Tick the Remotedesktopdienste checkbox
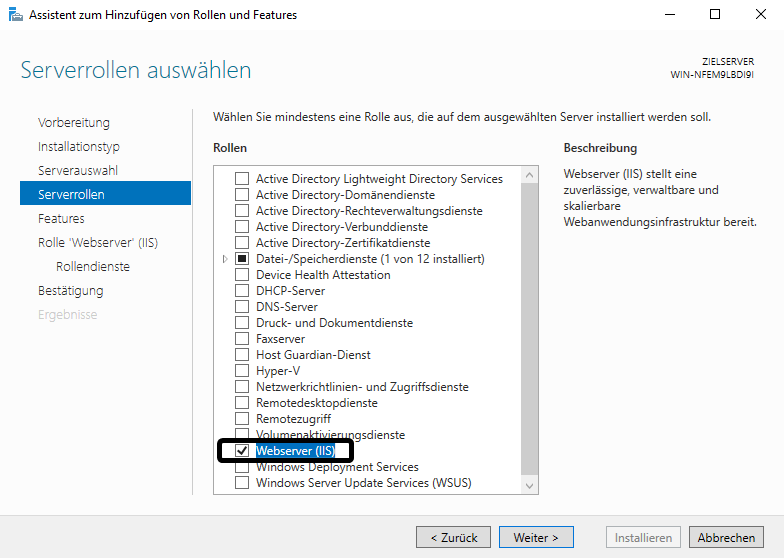 click(x=242, y=402)
